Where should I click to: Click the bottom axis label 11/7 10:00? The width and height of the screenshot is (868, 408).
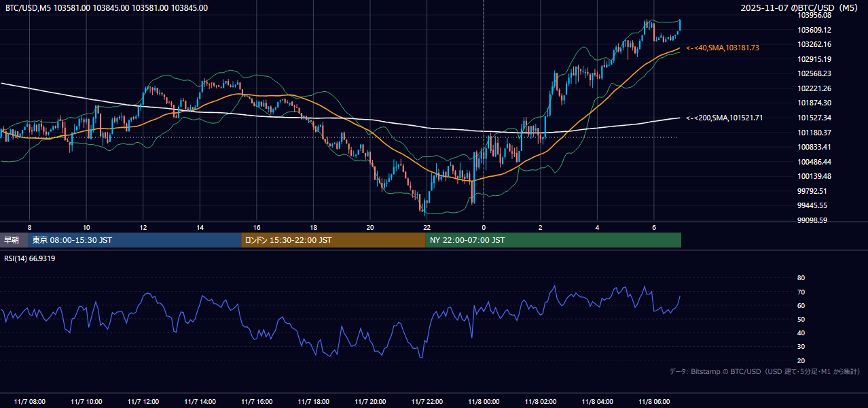86,402
